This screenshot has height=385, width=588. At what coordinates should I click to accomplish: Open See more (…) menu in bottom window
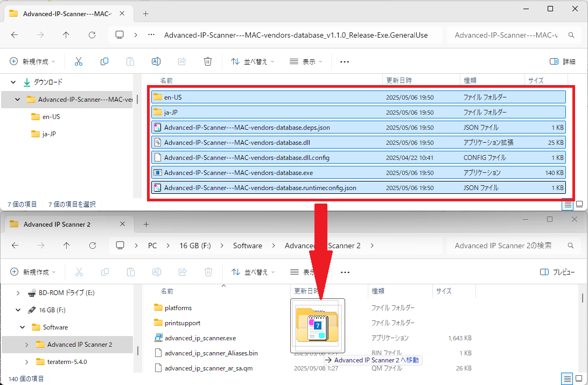[x=345, y=272]
